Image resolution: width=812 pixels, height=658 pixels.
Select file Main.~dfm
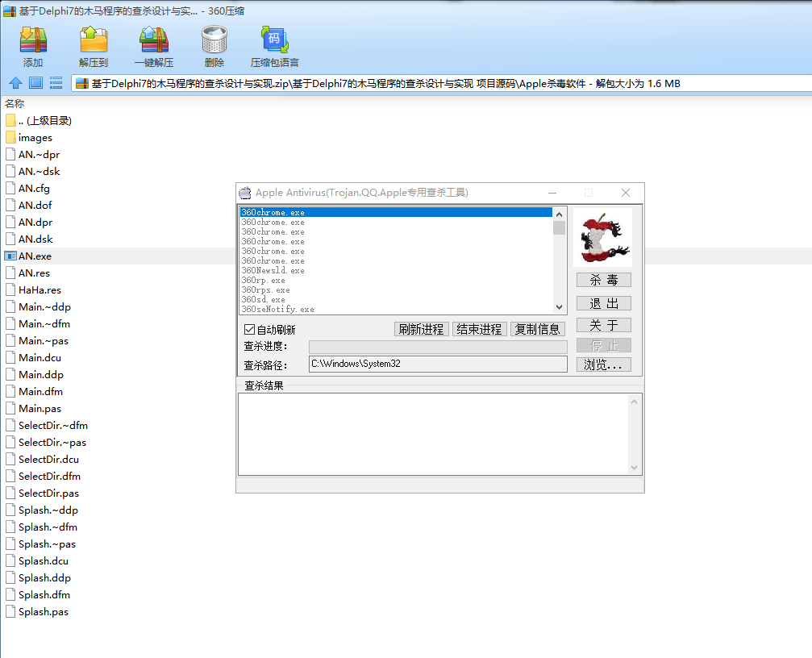pos(38,323)
